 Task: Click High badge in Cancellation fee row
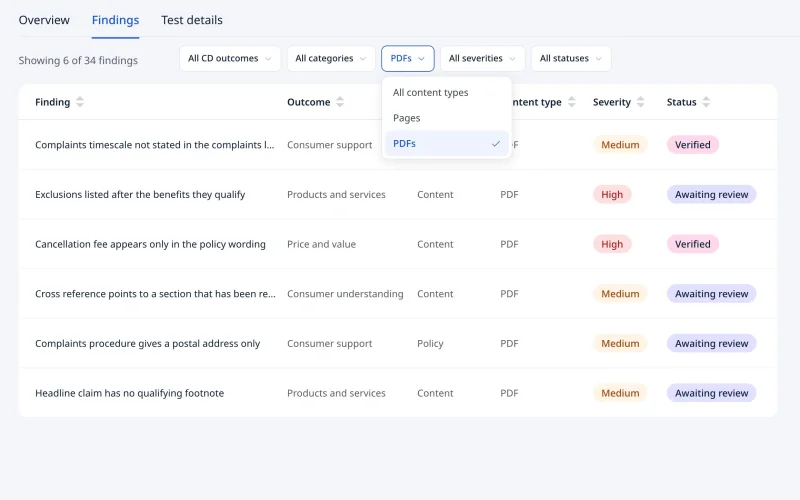tap(612, 244)
